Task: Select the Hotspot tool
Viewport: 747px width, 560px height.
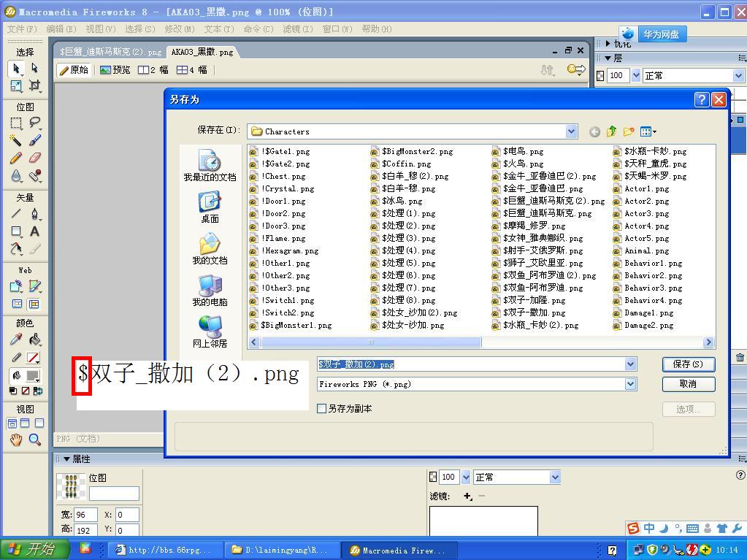Action: (x=16, y=286)
